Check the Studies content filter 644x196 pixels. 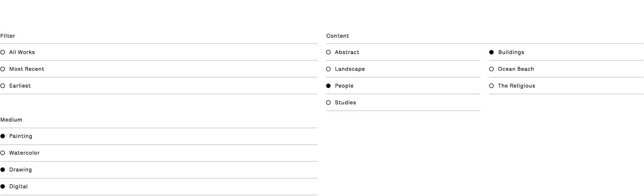(345, 103)
